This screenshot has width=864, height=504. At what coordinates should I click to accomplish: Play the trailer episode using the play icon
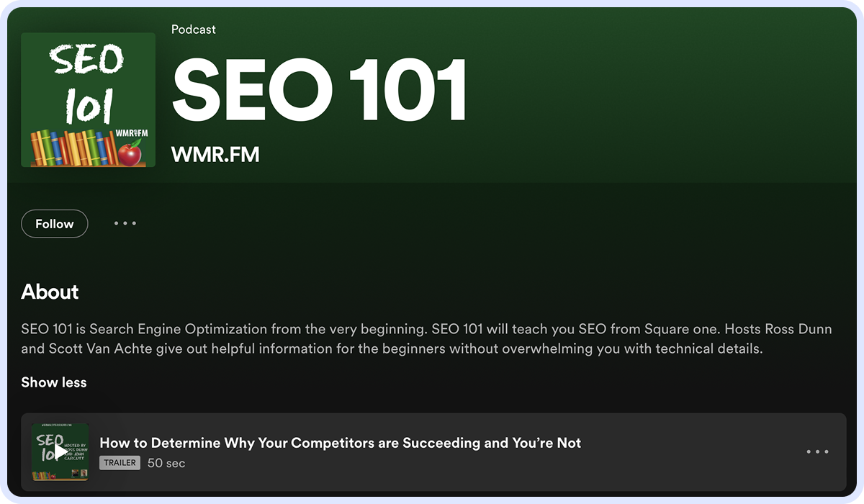(x=60, y=452)
